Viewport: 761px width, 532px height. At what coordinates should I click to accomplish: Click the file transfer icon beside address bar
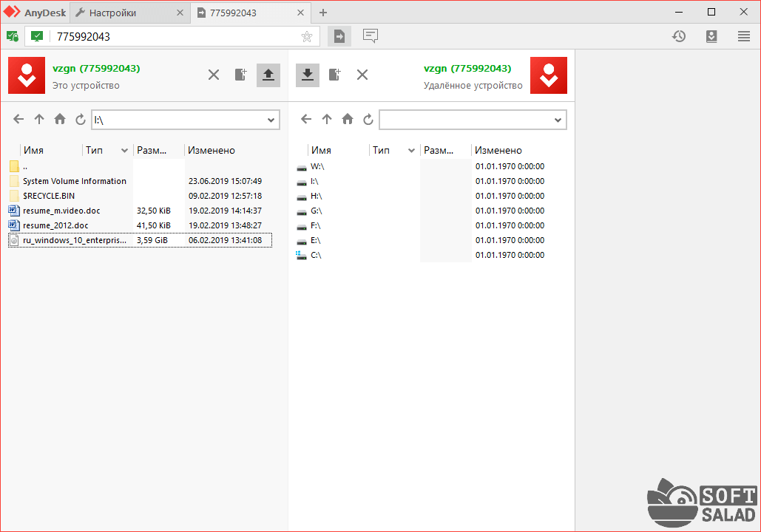pyautogui.click(x=339, y=36)
